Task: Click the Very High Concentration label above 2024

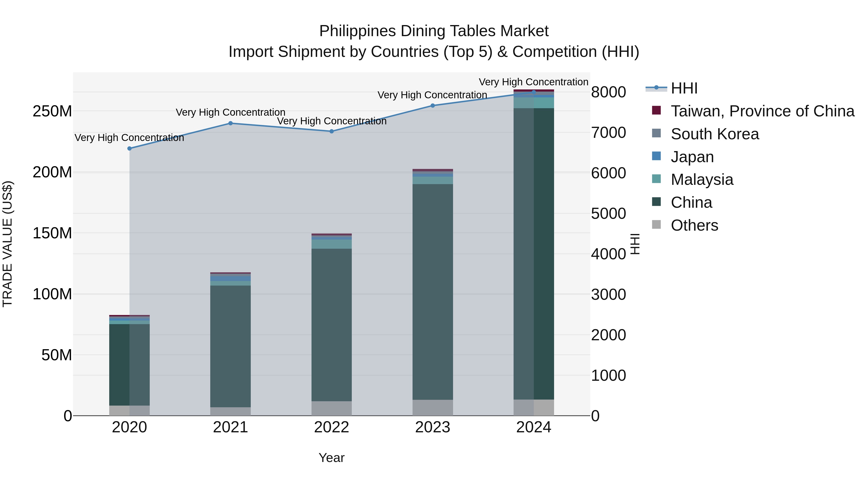Action: pyautogui.click(x=534, y=82)
